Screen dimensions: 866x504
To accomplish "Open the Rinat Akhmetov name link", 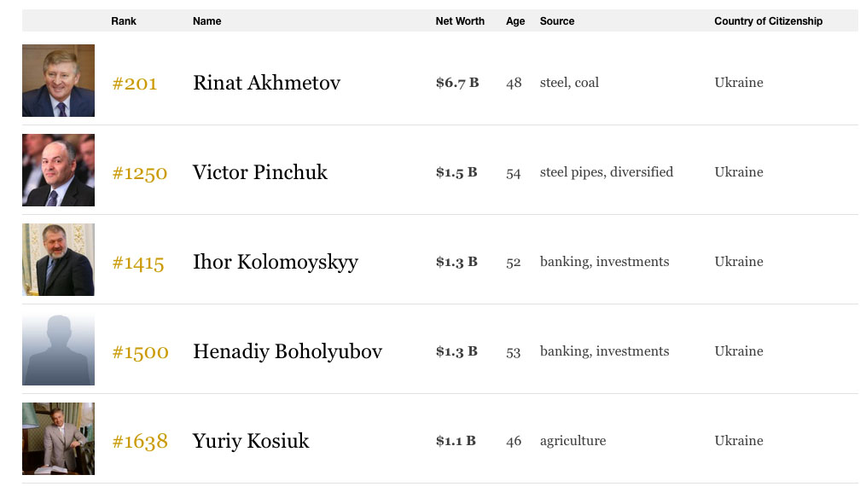I will click(267, 83).
